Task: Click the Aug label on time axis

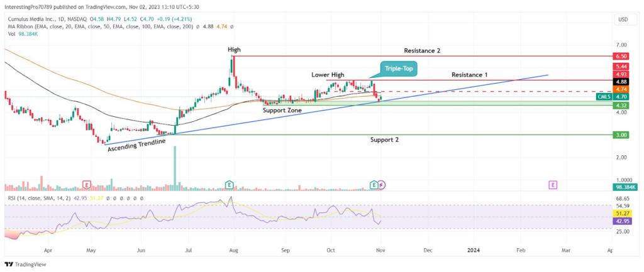Action: pyautogui.click(x=234, y=249)
